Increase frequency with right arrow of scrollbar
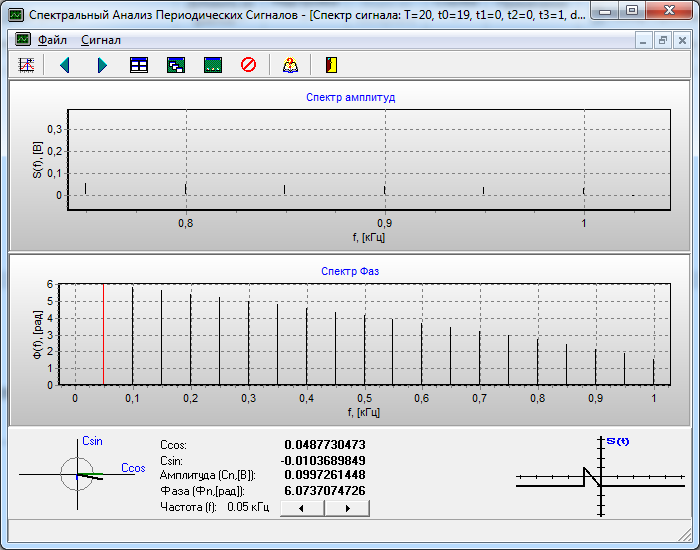This screenshot has width=700, height=550. point(347,508)
